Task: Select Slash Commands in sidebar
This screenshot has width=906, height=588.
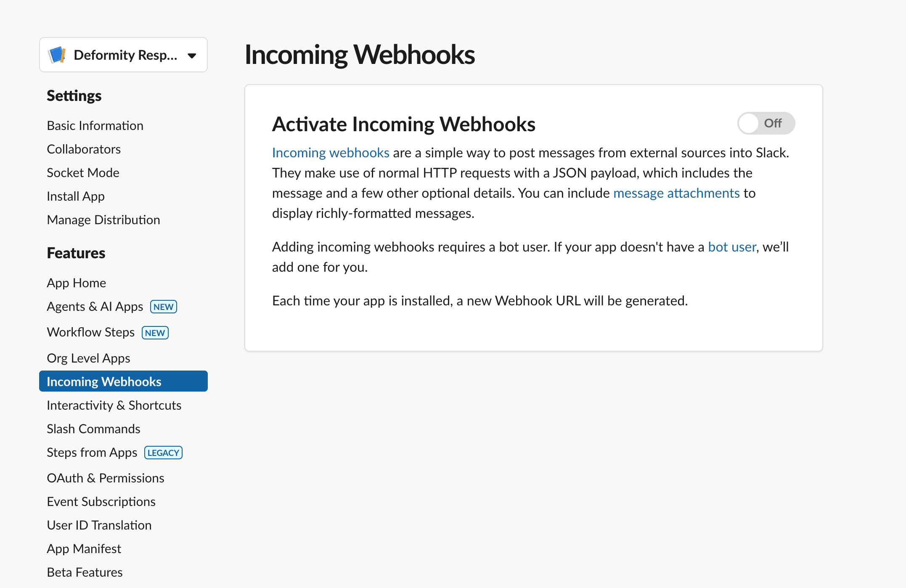Action: [93, 429]
